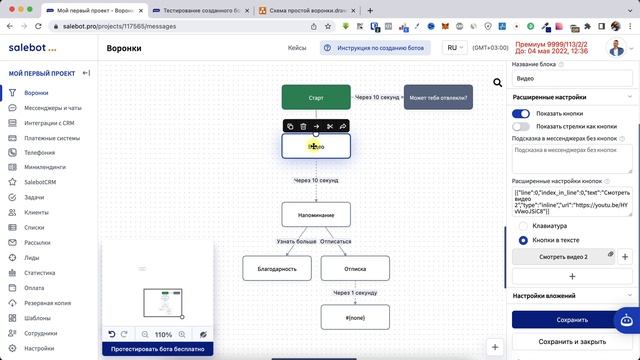Open Платежные системы section
The height and width of the screenshot is (360, 640).
point(52,138)
